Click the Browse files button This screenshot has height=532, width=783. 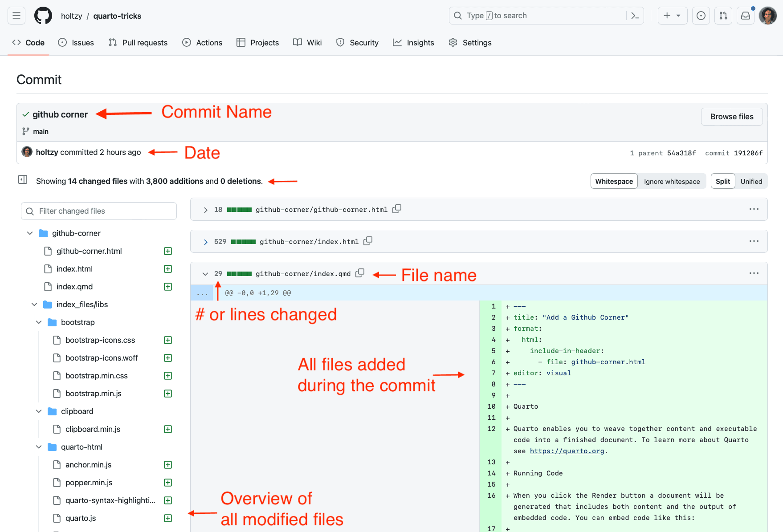click(x=732, y=117)
